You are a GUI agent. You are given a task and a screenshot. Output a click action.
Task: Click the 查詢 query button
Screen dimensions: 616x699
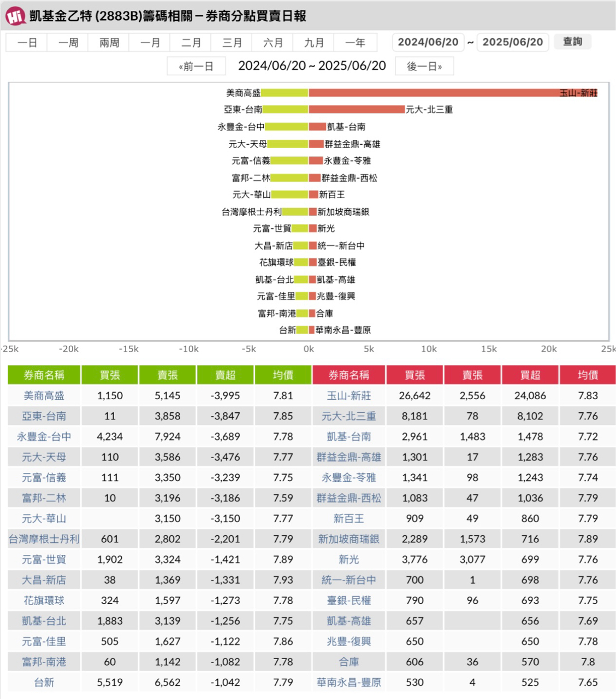(573, 42)
